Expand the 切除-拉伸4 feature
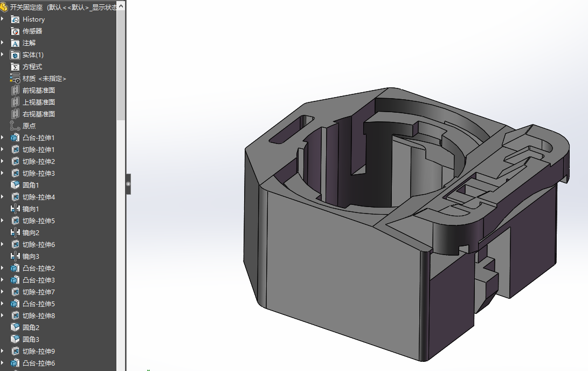Screen dimensions: 588x371 tap(3, 197)
